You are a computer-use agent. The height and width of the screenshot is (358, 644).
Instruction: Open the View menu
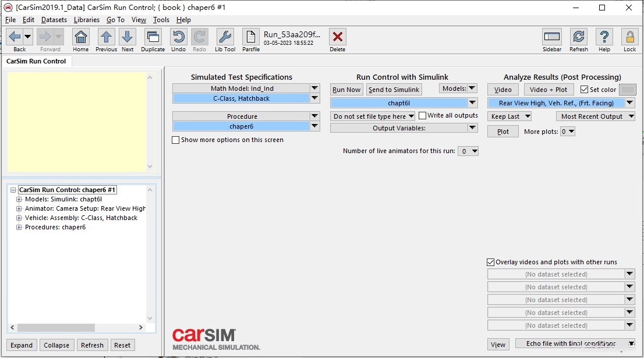click(139, 20)
